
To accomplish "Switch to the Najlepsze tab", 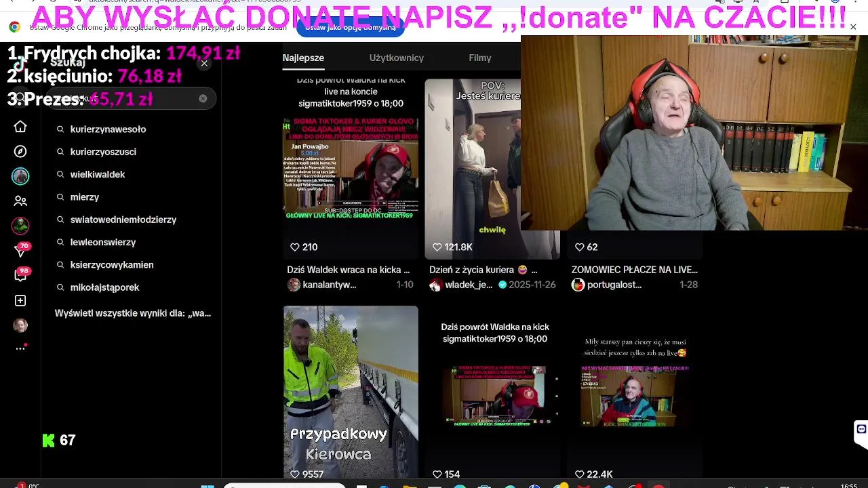I will pos(303,58).
